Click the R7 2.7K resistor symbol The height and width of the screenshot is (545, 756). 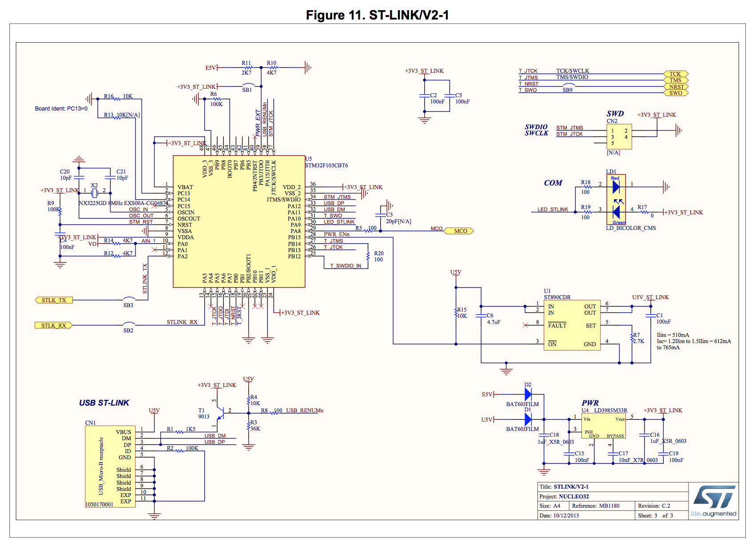pos(632,338)
